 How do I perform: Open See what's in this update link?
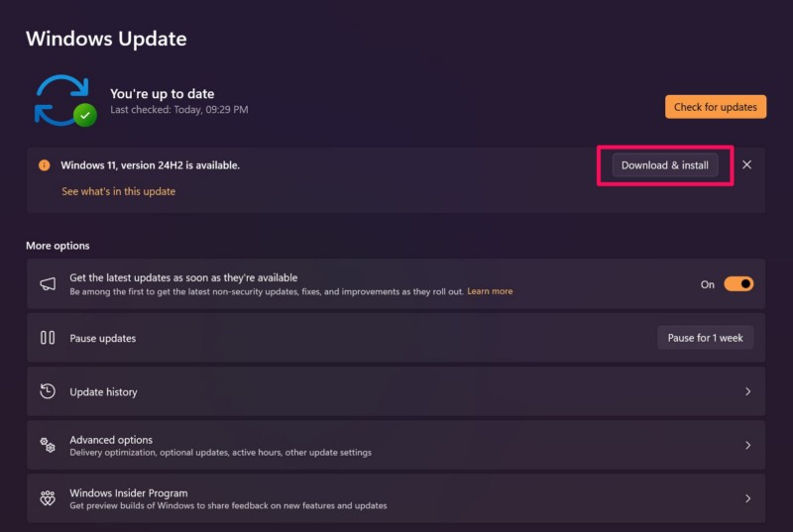[x=118, y=191]
